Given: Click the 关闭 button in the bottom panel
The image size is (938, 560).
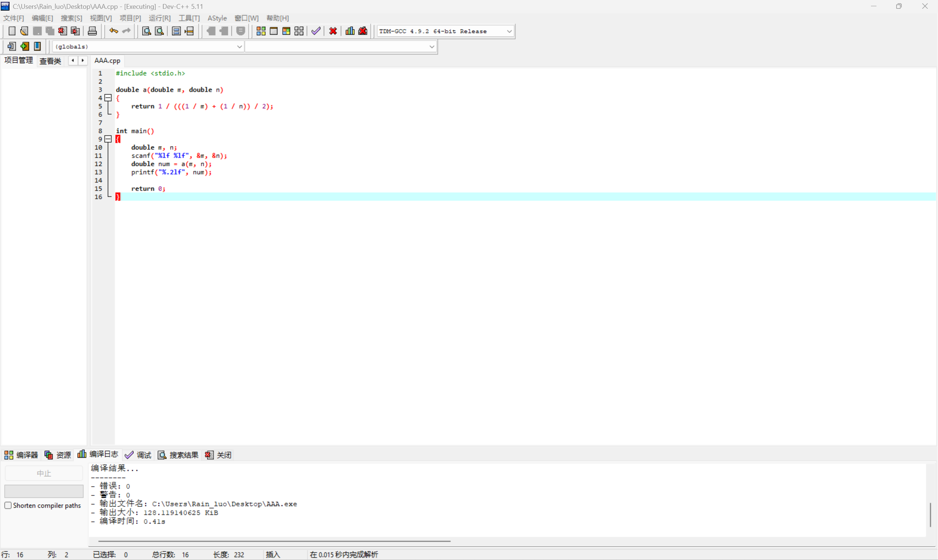Looking at the screenshot, I should (x=218, y=455).
